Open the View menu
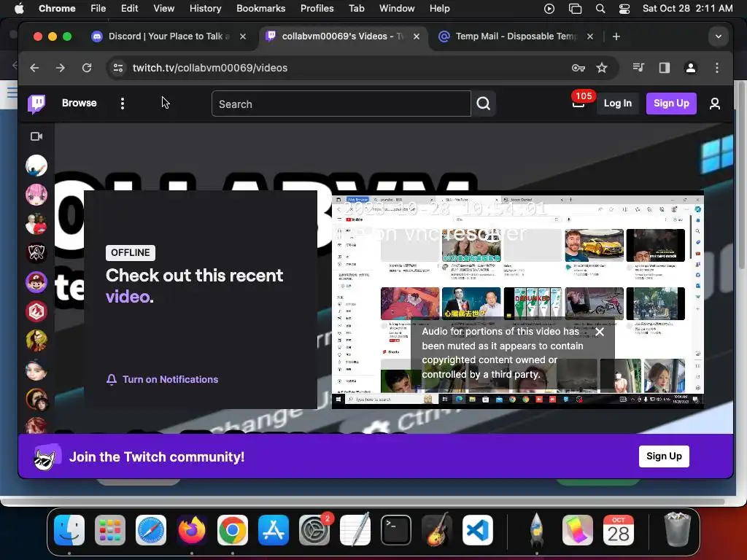Screen dimensions: 747x560 (x=163, y=9)
